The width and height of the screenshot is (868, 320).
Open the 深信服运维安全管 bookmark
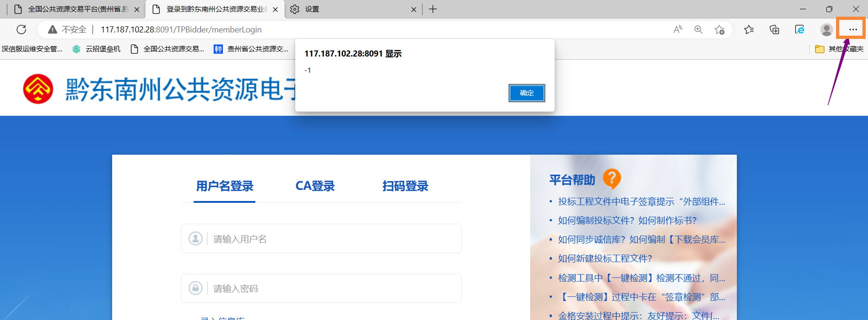pyautogui.click(x=32, y=49)
